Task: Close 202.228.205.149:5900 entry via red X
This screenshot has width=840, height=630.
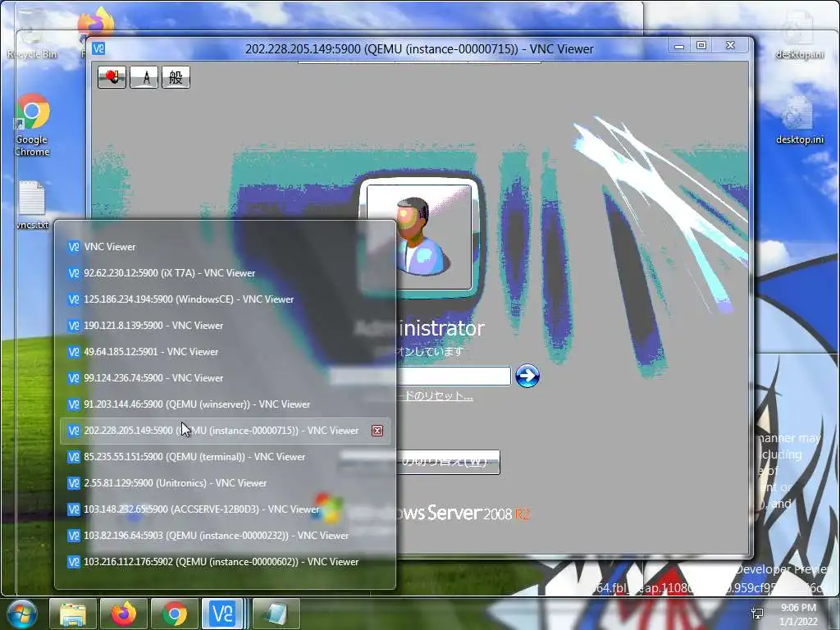Action: coord(377,431)
